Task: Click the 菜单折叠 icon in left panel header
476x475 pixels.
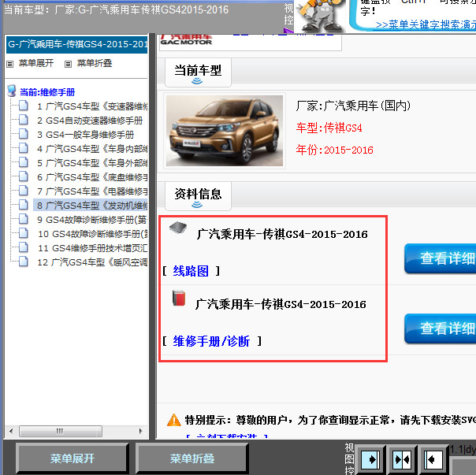Action: pyautogui.click(x=68, y=64)
